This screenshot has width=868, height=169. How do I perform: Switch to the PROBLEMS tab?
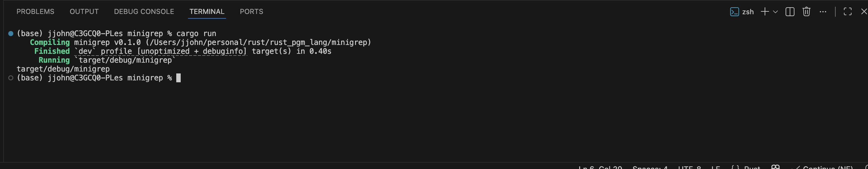36,12
